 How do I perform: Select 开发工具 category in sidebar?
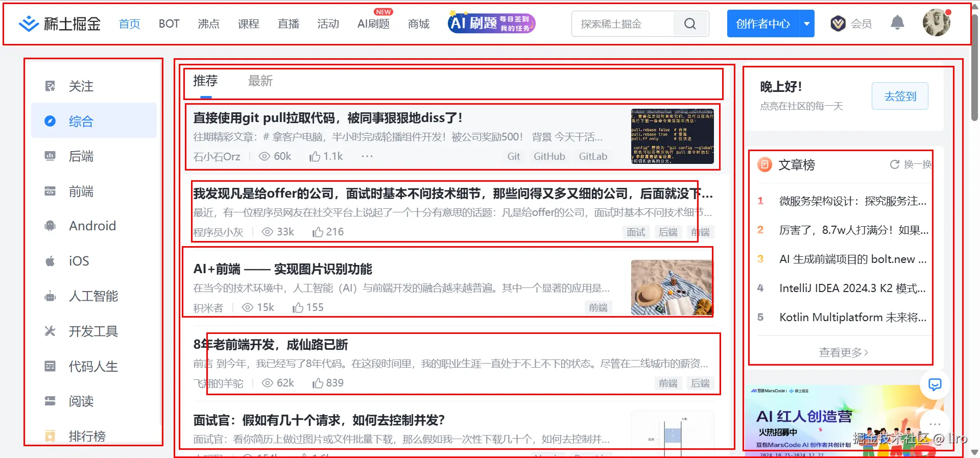point(94,331)
